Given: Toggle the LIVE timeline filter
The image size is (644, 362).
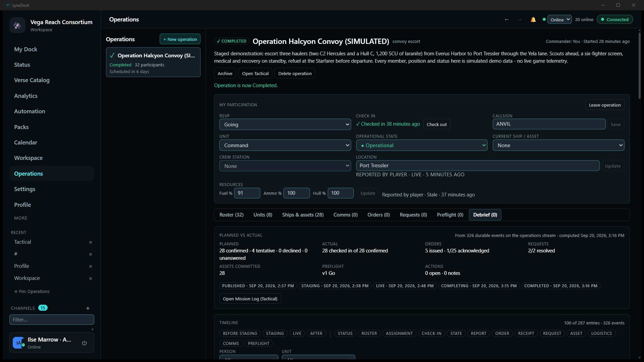Looking at the screenshot, I should click(297, 333).
